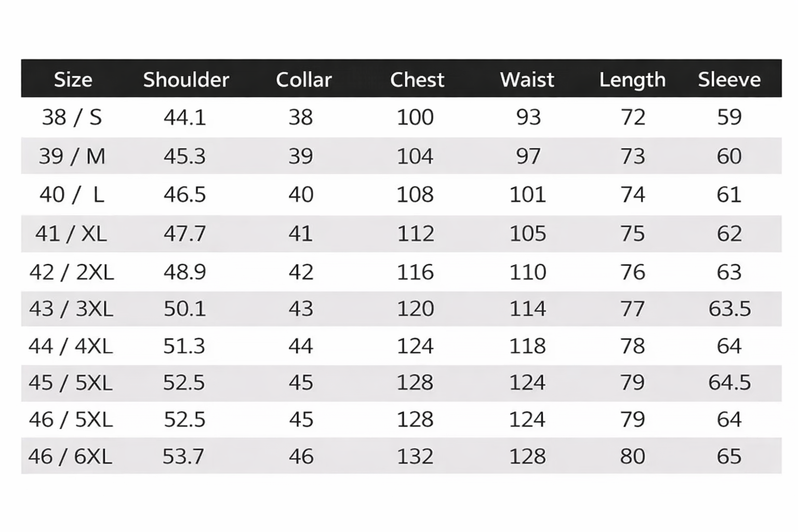This screenshot has width=798, height=532.
Task: Click the 45 / 5XL size label
Action: pos(71,383)
